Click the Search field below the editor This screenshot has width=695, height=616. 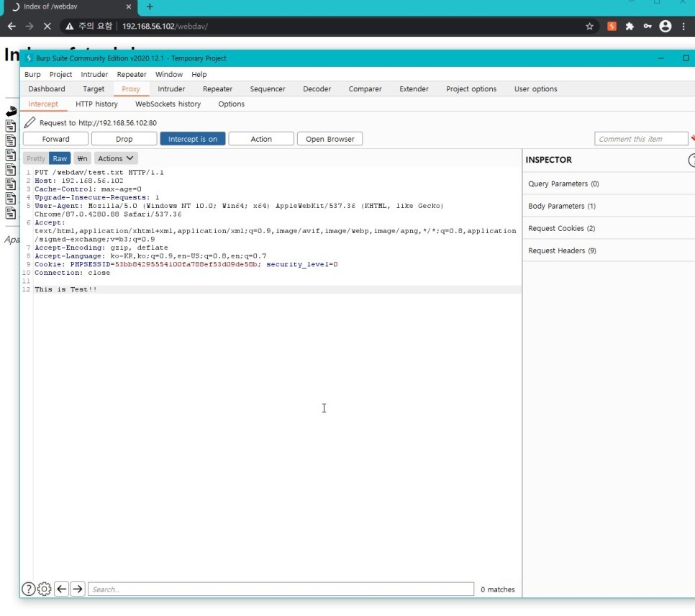coord(281,589)
